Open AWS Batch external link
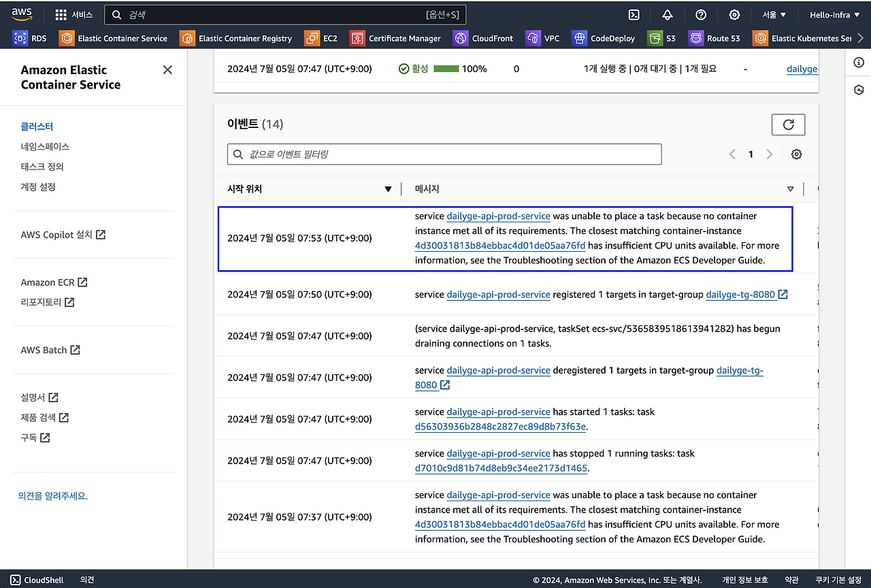Image resolution: width=871 pixels, height=588 pixels. [50, 350]
